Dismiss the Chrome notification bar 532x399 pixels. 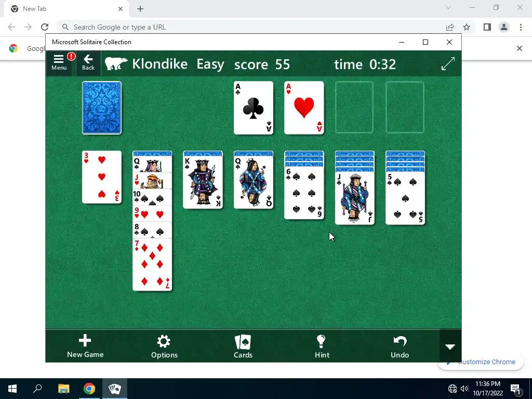(x=519, y=48)
